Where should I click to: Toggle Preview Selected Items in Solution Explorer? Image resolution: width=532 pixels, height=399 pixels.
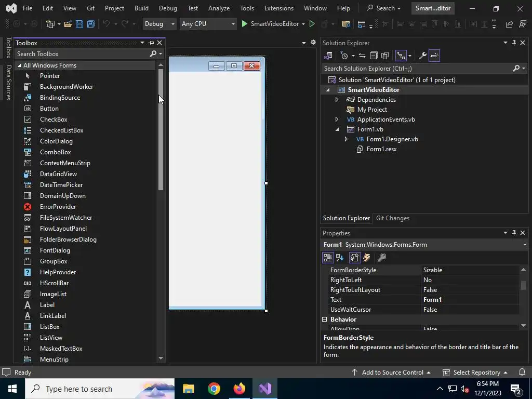click(x=434, y=56)
